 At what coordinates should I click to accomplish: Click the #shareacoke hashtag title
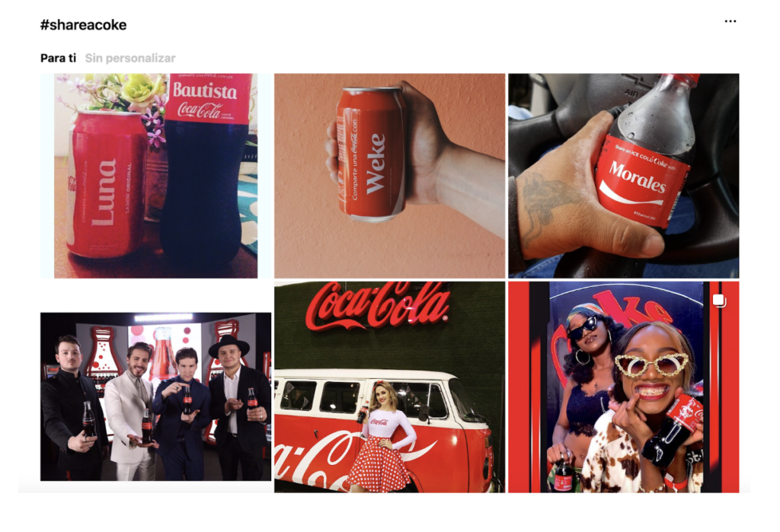[83, 25]
